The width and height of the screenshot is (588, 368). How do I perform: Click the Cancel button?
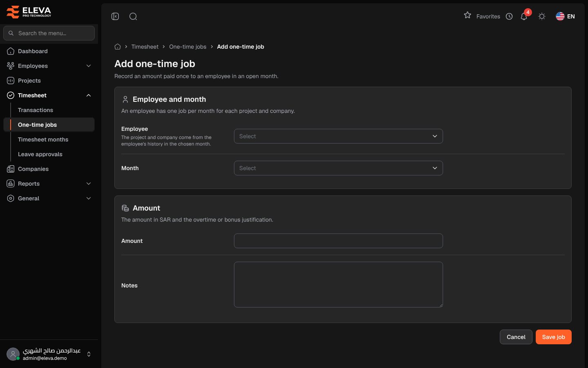516,337
